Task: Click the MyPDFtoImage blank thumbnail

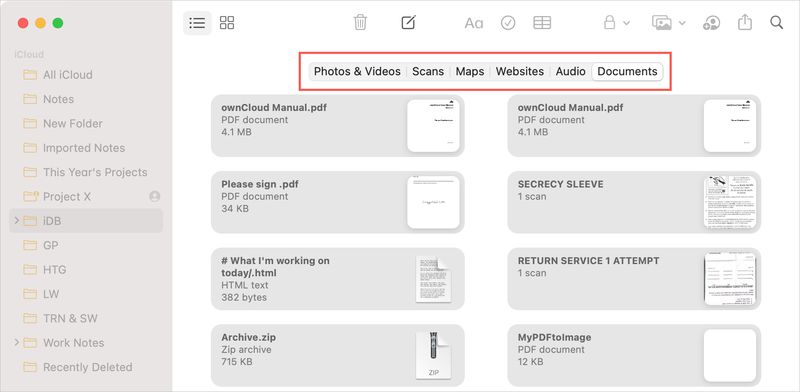Action: [x=730, y=355]
